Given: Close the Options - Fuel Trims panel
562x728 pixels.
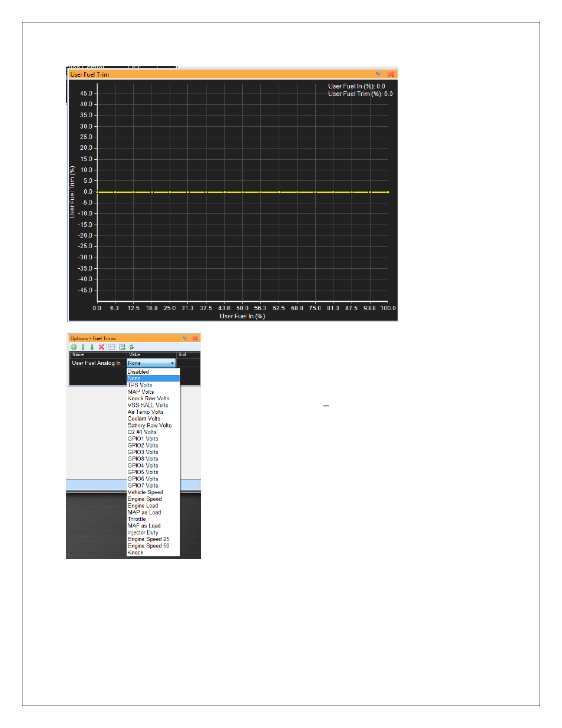Looking at the screenshot, I should 196,338.
